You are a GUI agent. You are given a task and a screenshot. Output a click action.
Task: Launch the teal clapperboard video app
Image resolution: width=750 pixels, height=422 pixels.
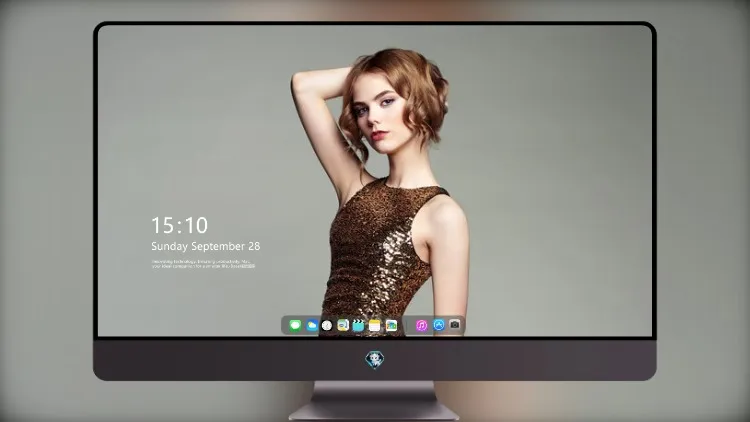click(x=359, y=326)
